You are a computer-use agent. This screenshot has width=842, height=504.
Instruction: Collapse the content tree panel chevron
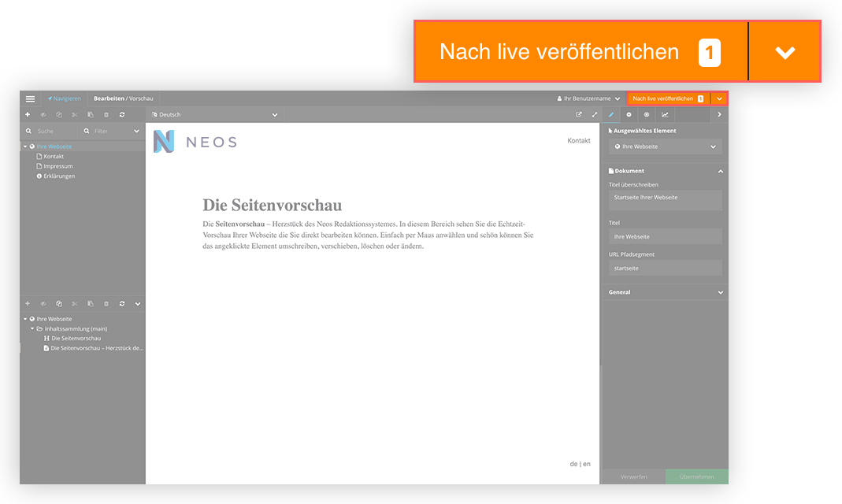tap(138, 304)
